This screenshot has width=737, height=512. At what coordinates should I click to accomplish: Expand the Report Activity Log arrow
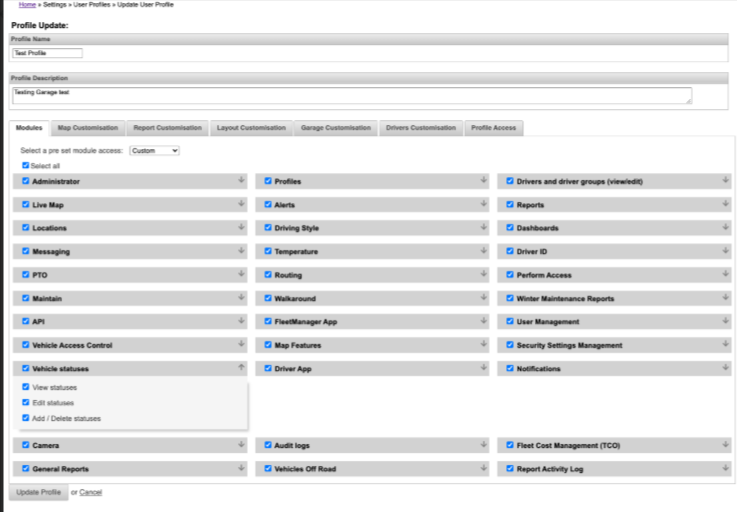tap(725, 468)
